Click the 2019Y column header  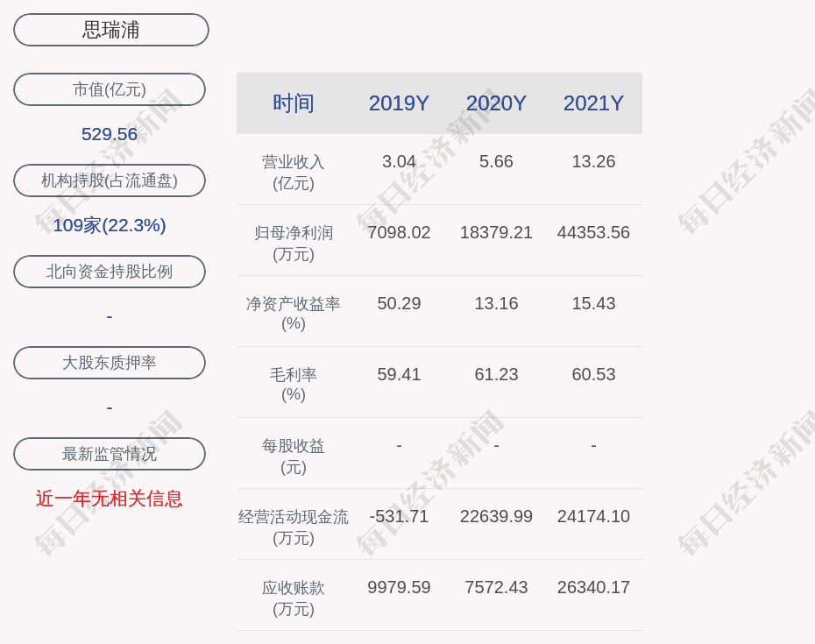click(399, 103)
